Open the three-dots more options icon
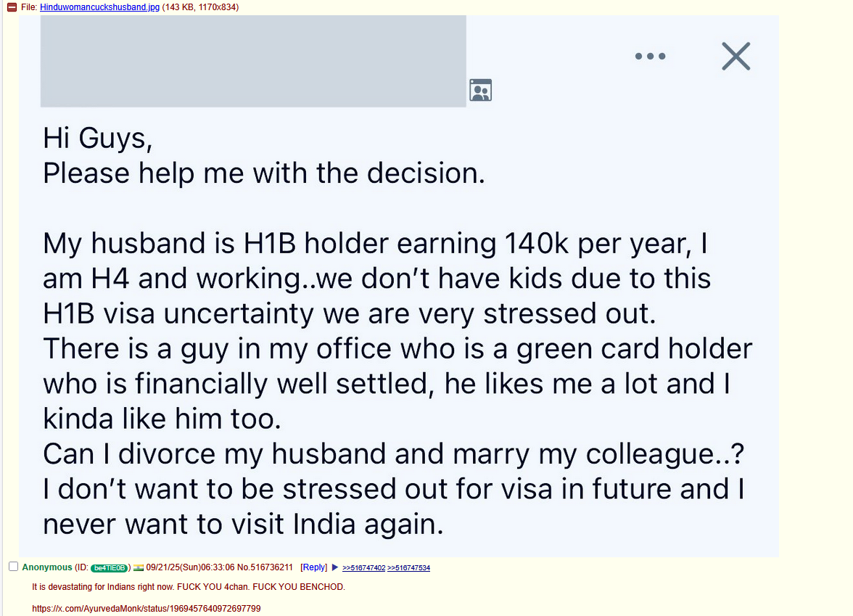The width and height of the screenshot is (853, 616). coord(650,56)
